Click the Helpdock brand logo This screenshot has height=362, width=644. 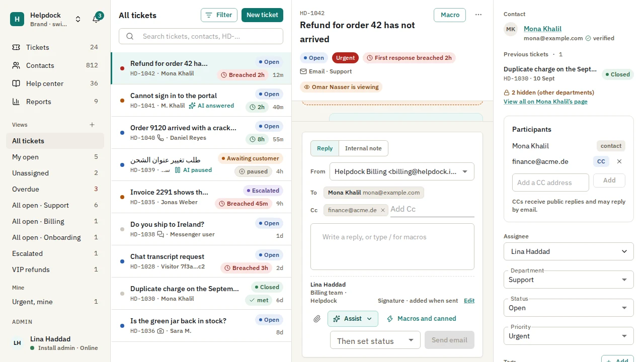[17, 19]
